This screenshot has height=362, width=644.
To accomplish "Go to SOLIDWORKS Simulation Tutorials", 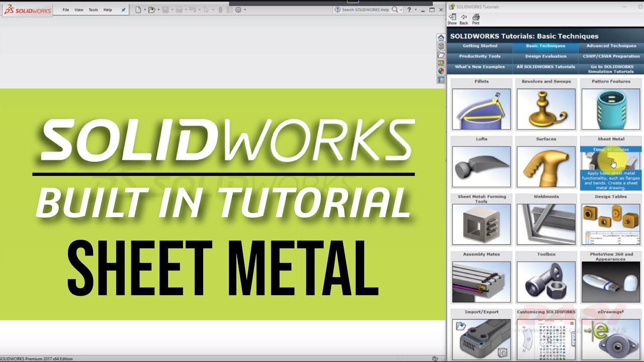I will 611,69.
